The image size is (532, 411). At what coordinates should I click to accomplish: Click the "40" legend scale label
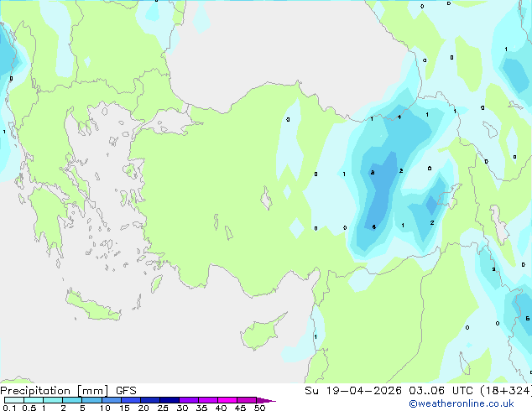coord(221,408)
